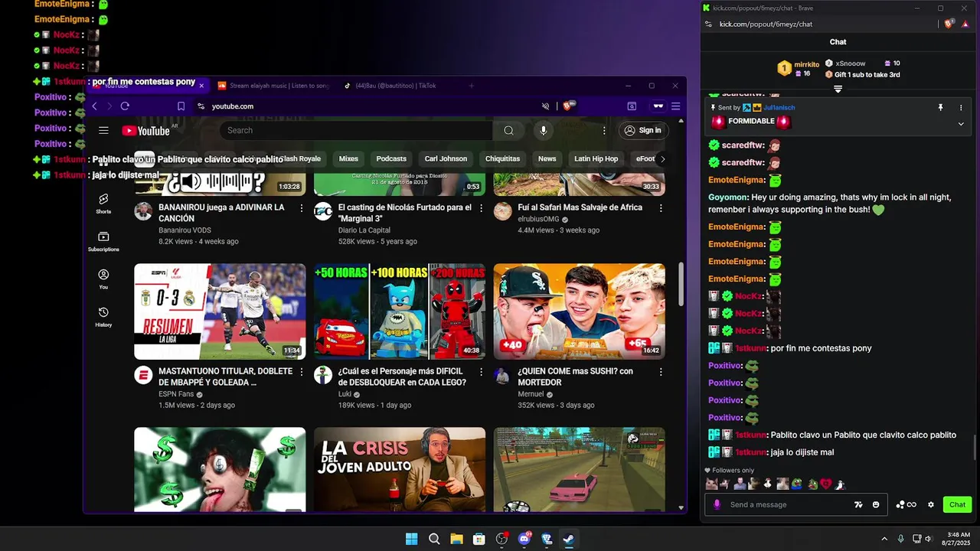
Task: Open Shorts in the YouTube sidebar
Action: coord(103,204)
